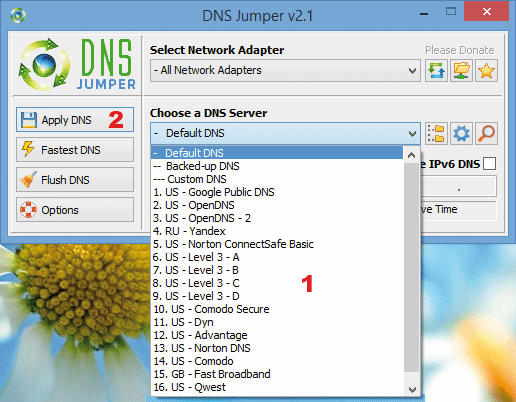Screen dimensions: 516x402
Task: Click the app icon in title bar
Action: tap(17, 15)
